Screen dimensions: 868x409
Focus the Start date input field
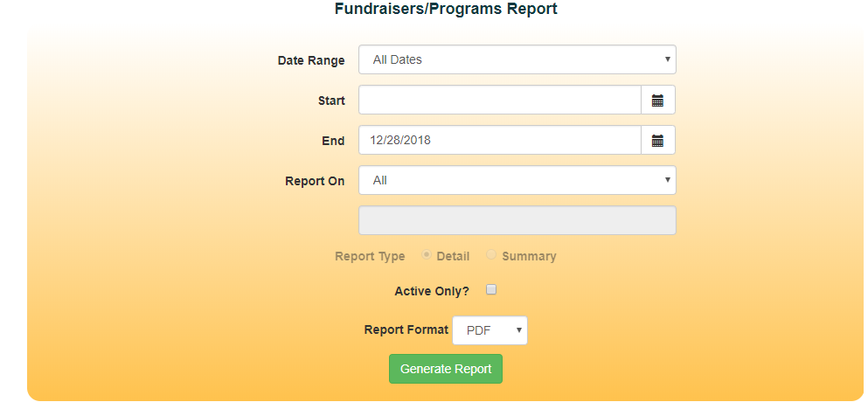pyautogui.click(x=500, y=101)
